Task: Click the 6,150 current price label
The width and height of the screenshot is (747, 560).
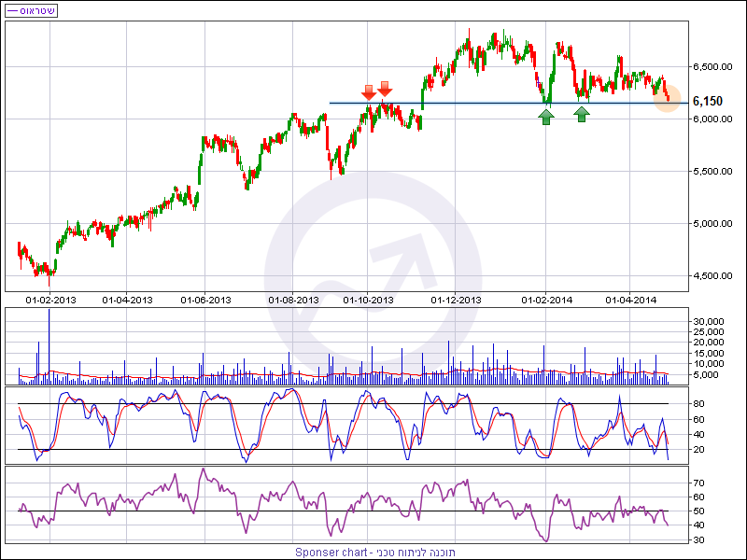Action: pyautogui.click(x=708, y=102)
